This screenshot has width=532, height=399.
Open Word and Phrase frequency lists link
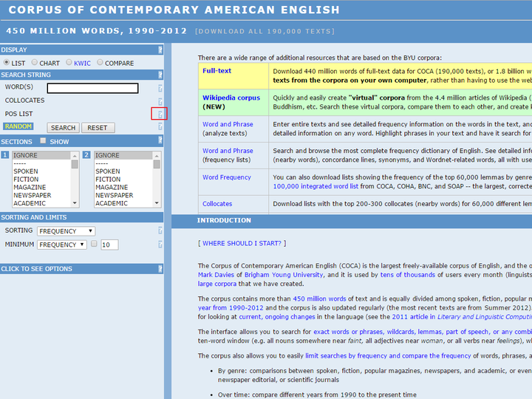pos(228,151)
